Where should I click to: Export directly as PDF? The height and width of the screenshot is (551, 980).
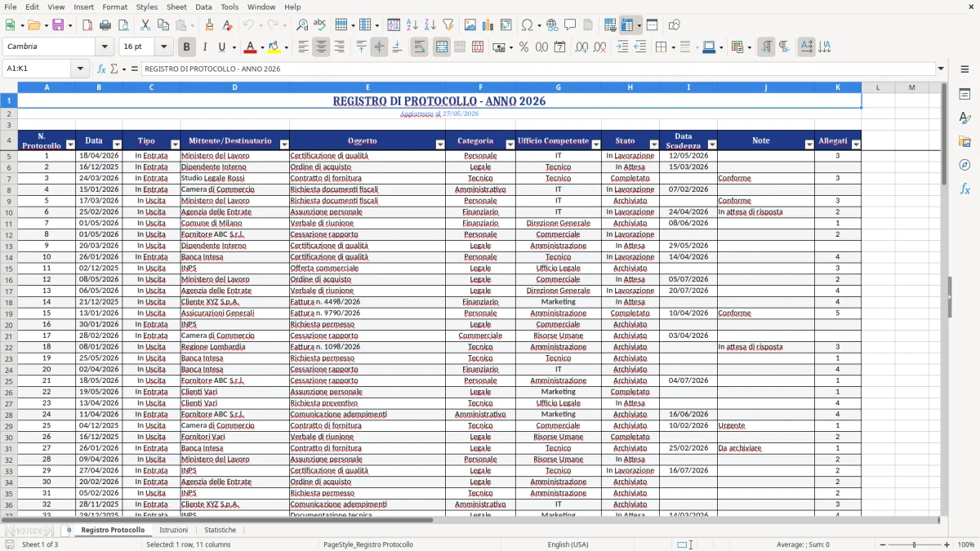pos(87,25)
